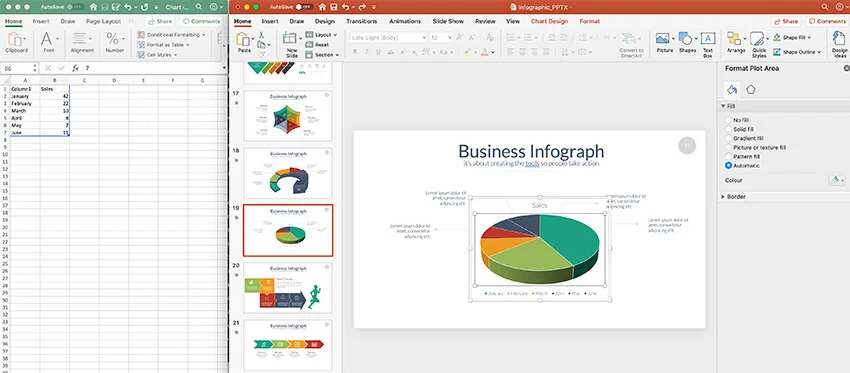Screen dimensions: 850x373
Task: Switch to the Transitions tab
Action: [x=361, y=22]
